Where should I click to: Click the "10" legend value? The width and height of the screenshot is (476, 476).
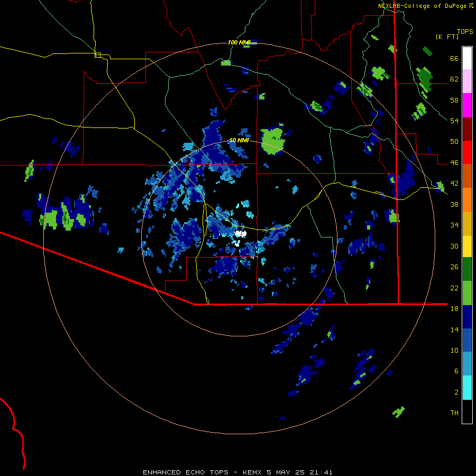(454, 350)
